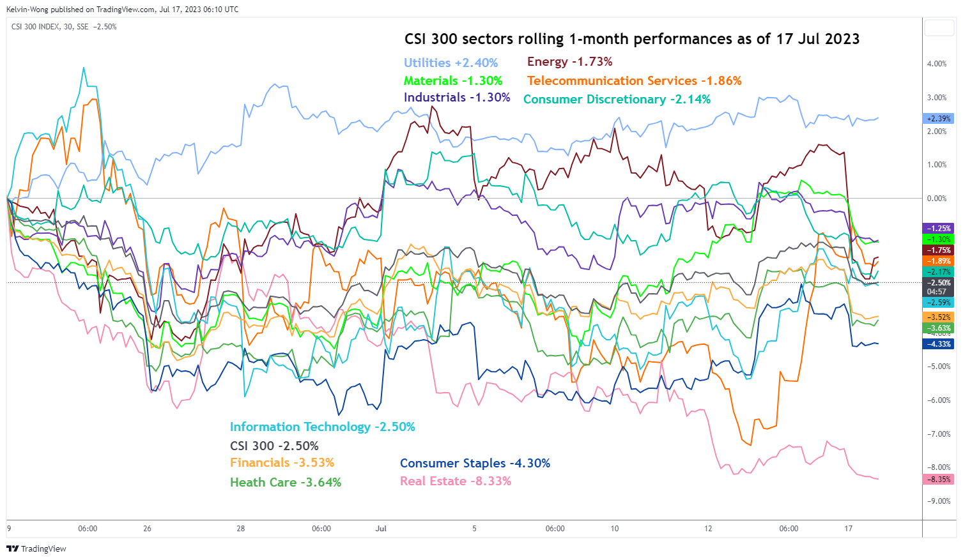Select the pink -8.35% price badge

pyautogui.click(x=939, y=480)
